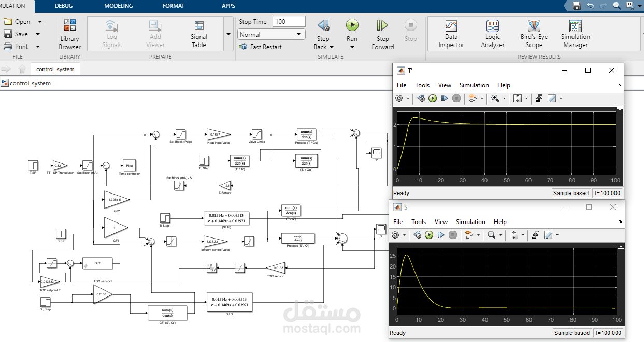Select the Heat input Valve gain block
The image size is (644, 342).
[x=218, y=134]
